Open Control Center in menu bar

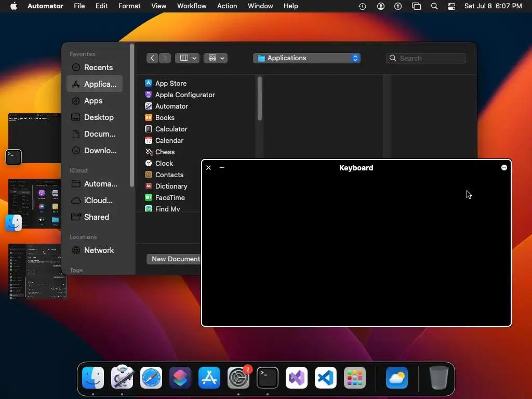(451, 6)
